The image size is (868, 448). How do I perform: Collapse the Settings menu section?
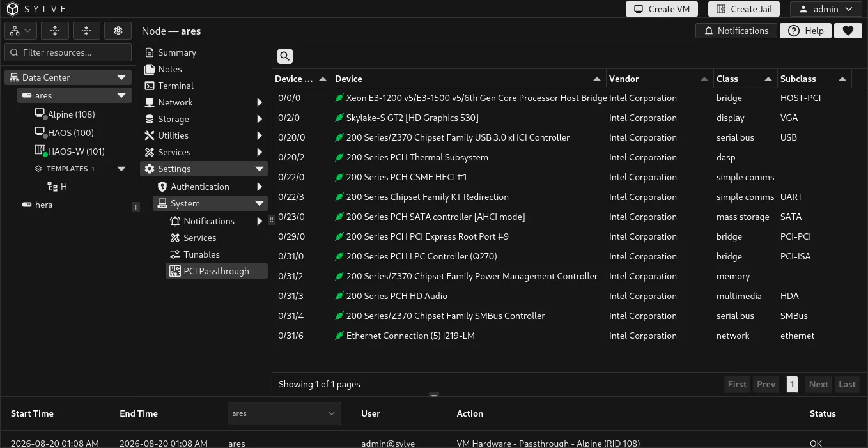point(204,169)
